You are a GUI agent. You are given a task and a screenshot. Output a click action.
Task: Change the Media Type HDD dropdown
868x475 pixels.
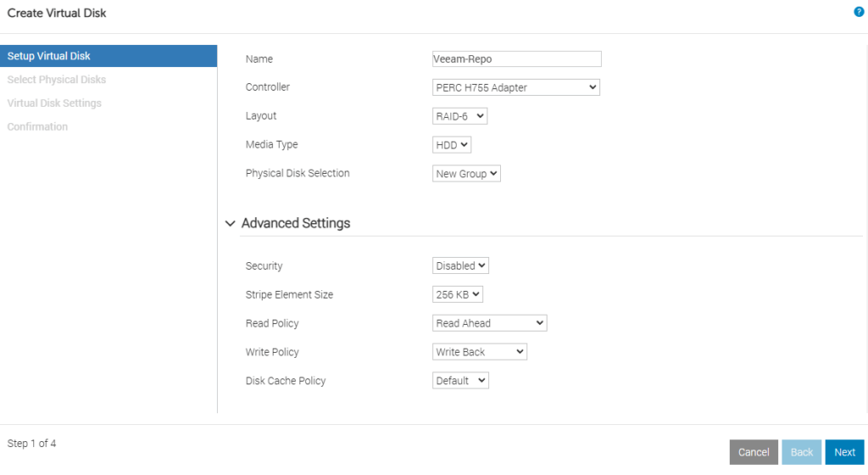pos(451,145)
